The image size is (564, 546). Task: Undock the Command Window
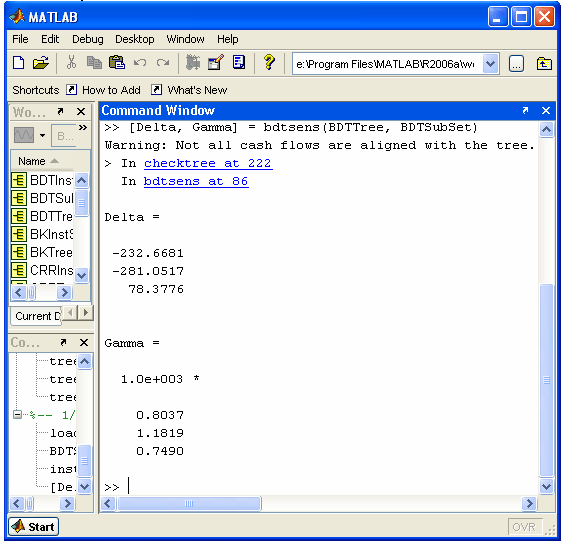pos(525,111)
